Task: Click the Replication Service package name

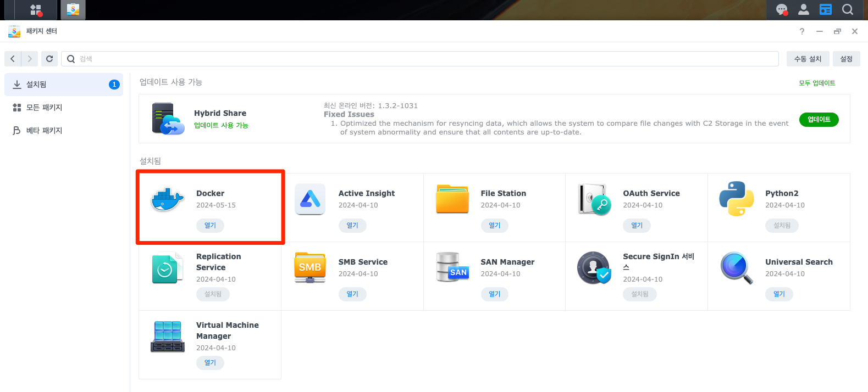Action: point(218,262)
